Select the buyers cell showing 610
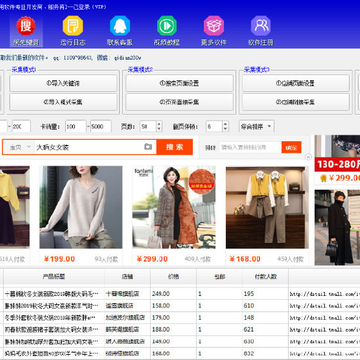 click(x=265, y=306)
